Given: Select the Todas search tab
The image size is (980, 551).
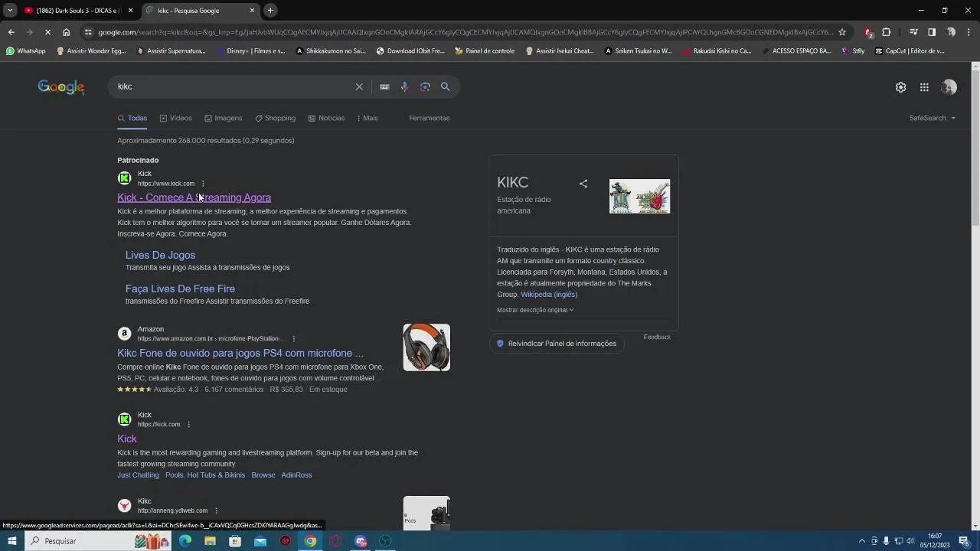Looking at the screenshot, I should [132, 118].
